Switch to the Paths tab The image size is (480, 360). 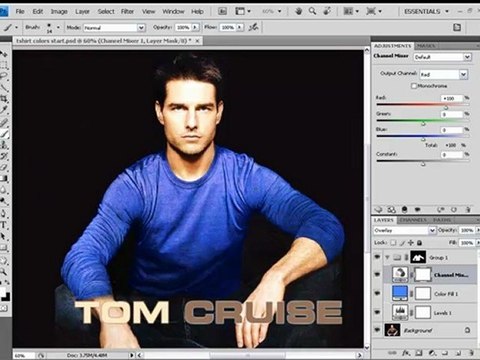pyautogui.click(x=442, y=220)
